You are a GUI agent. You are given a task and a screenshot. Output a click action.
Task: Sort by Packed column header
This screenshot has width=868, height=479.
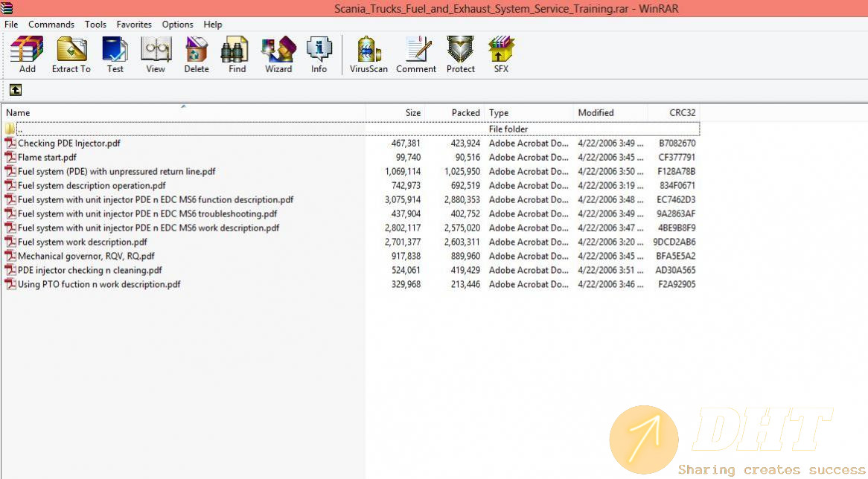pos(455,113)
